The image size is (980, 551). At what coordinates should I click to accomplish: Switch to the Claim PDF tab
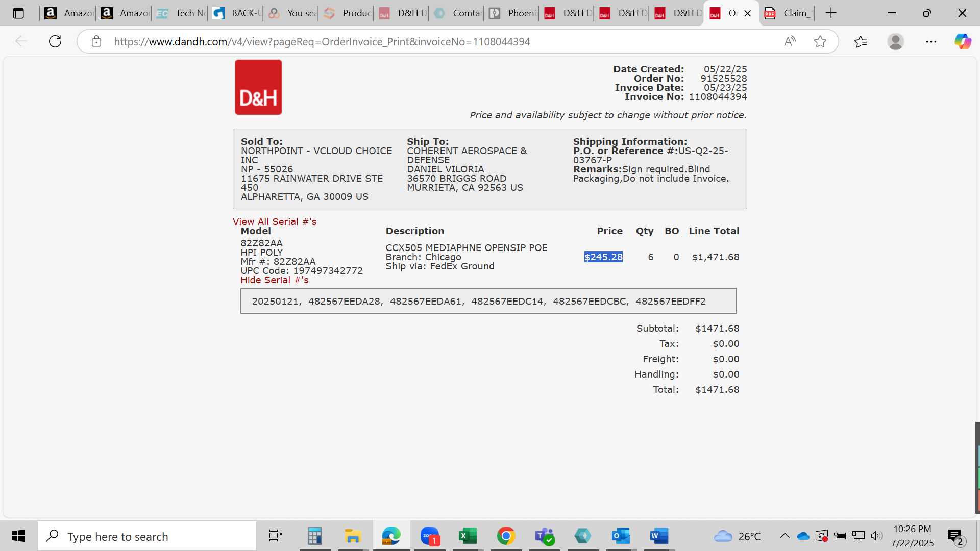pyautogui.click(x=788, y=13)
